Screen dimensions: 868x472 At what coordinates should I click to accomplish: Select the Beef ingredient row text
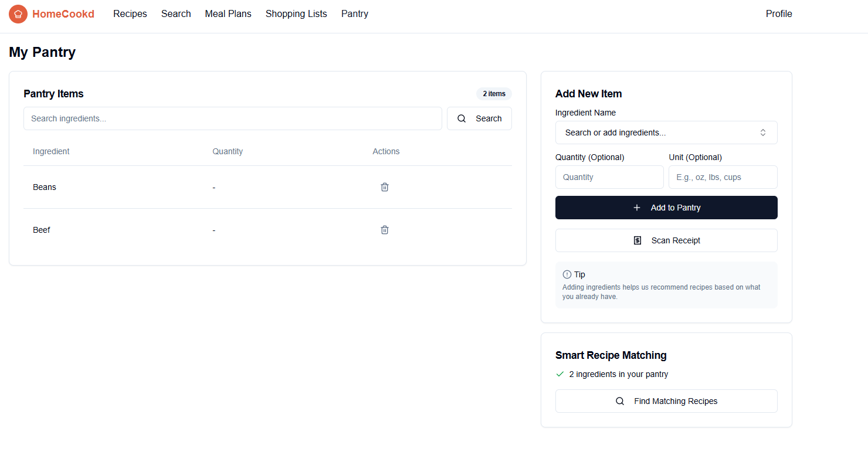click(42, 230)
